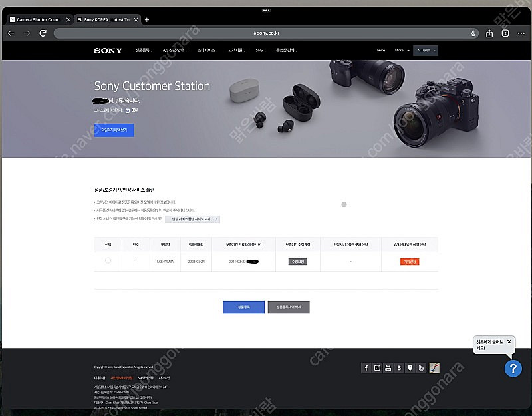Open the B blog icon in footer
Image resolution: width=532 pixels, height=416 pixels.
399,368
